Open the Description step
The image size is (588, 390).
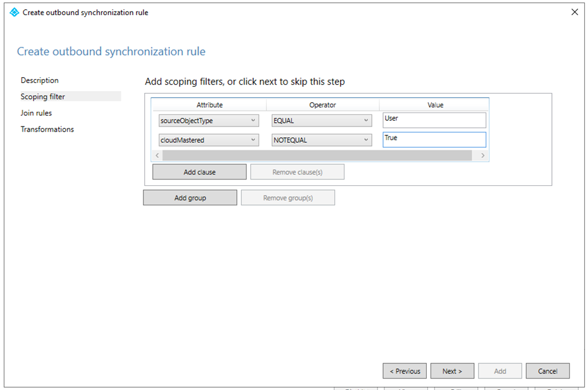click(39, 80)
